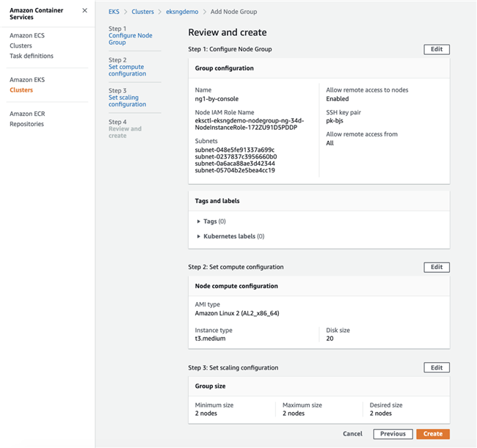
Task: Edit Step 2 compute configuration
Action: (x=437, y=267)
